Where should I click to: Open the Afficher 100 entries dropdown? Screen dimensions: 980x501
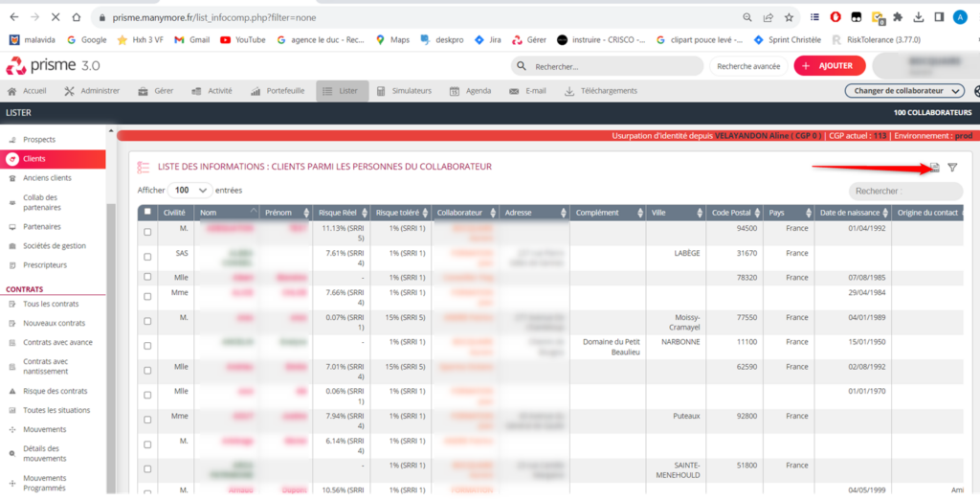pyautogui.click(x=190, y=190)
